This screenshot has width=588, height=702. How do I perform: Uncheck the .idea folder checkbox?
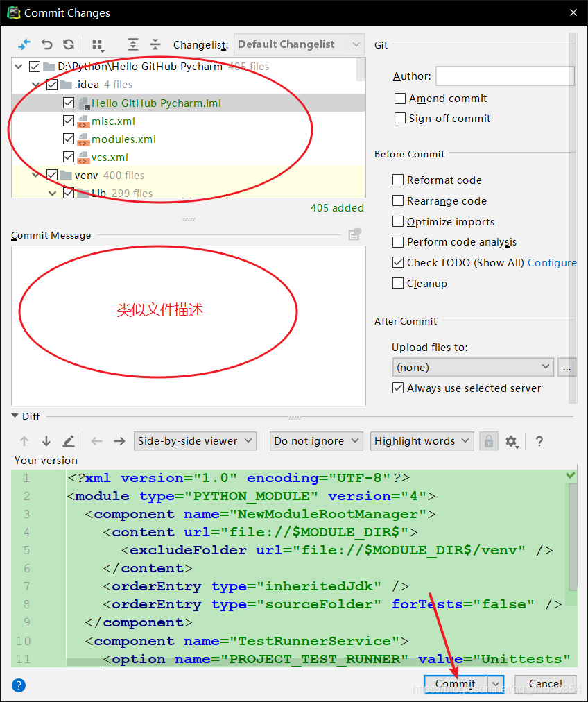point(51,85)
